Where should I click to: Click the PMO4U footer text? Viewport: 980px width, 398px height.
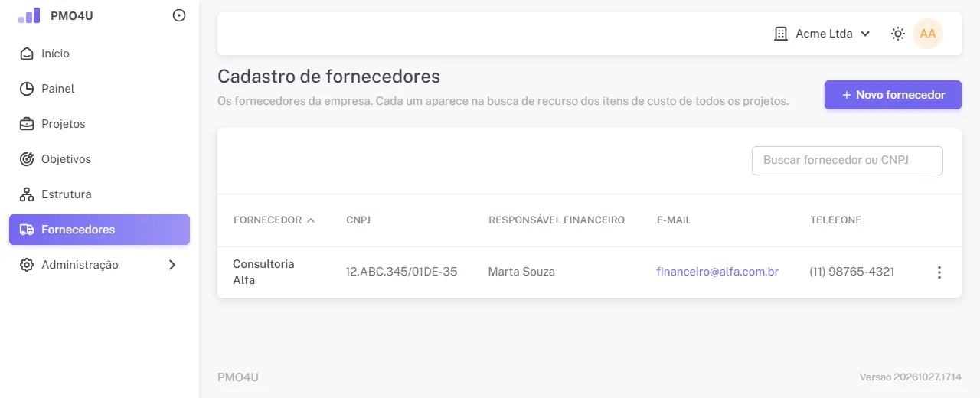(238, 377)
